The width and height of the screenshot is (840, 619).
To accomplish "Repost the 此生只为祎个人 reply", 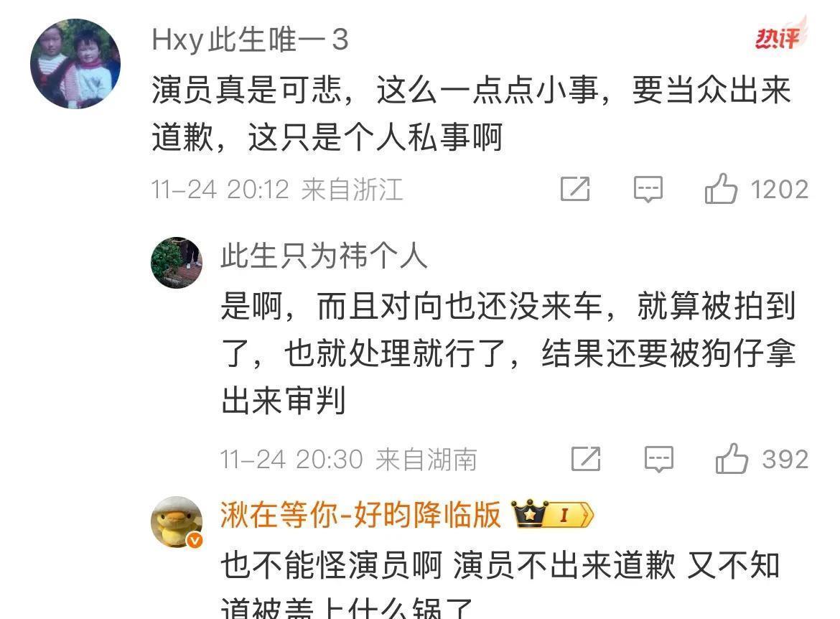I will click(586, 459).
